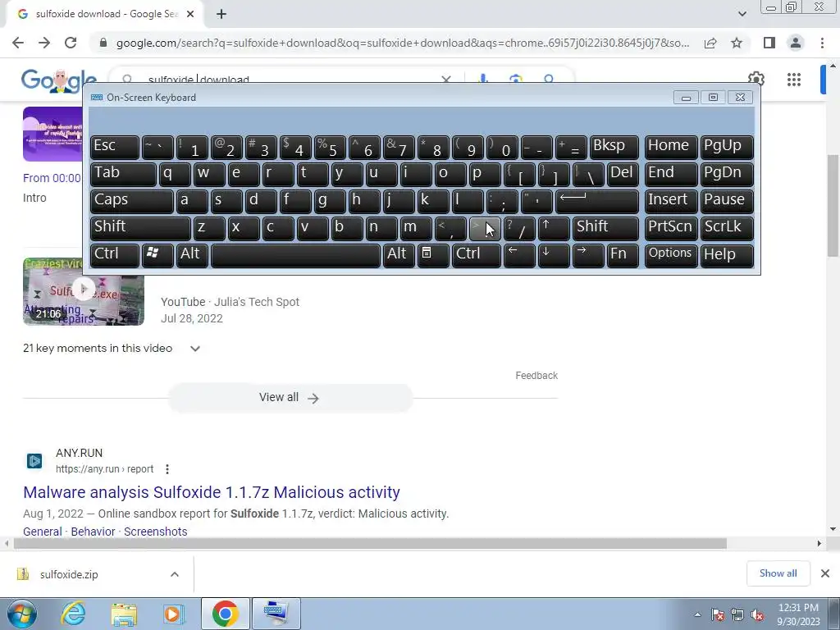840x630 pixels.
Task: Click the Enter key on the keyboard
Action: [597, 202]
